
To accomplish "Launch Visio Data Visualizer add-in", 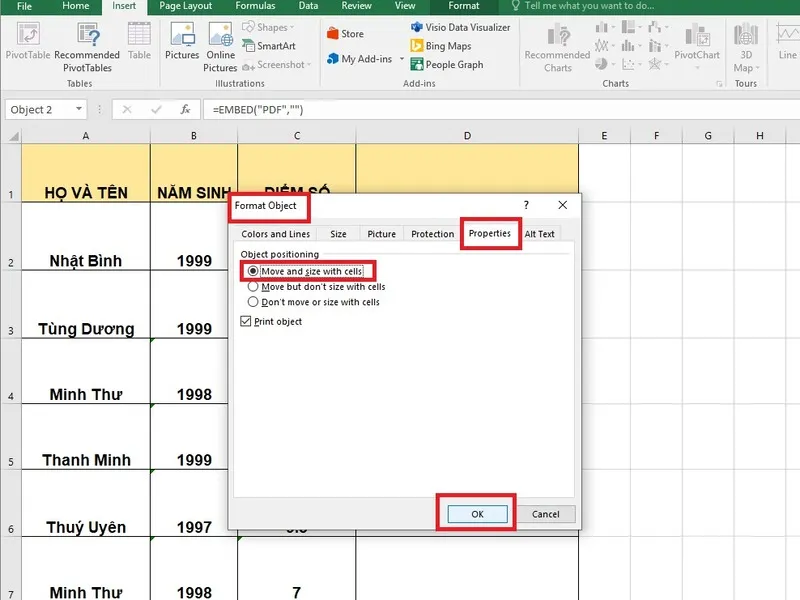I will 461,28.
